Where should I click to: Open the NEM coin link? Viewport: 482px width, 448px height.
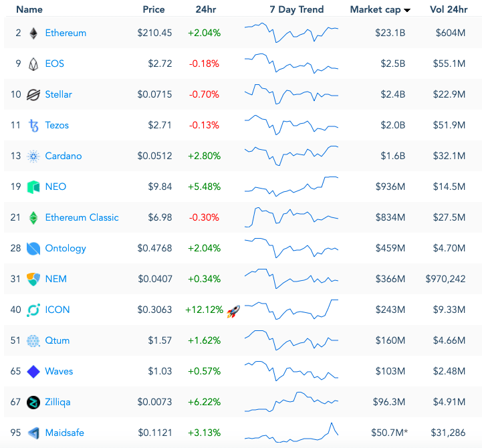56,279
